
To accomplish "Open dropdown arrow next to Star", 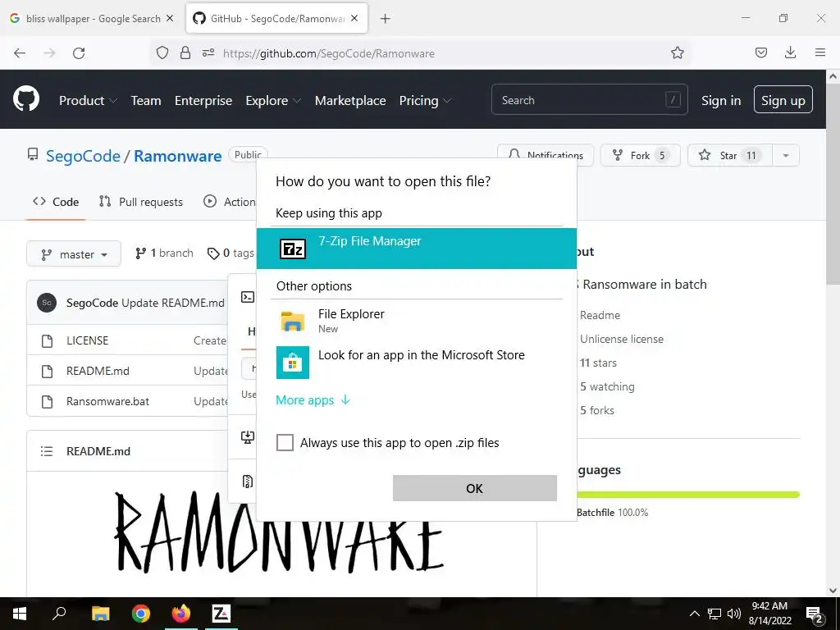I will tap(786, 155).
